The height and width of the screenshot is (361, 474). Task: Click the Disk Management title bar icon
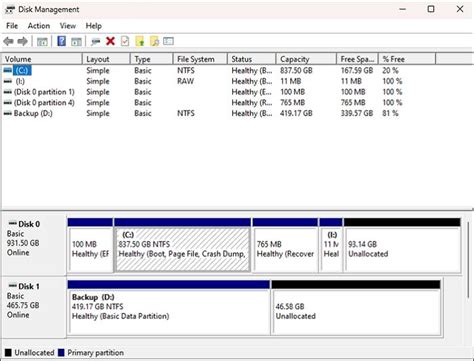tap(9, 9)
